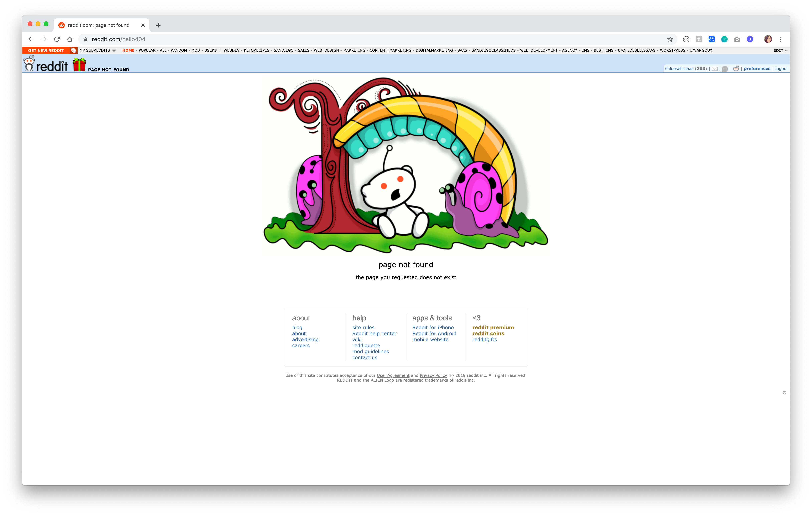
Task: Open mod guidelines link
Action: (x=370, y=352)
